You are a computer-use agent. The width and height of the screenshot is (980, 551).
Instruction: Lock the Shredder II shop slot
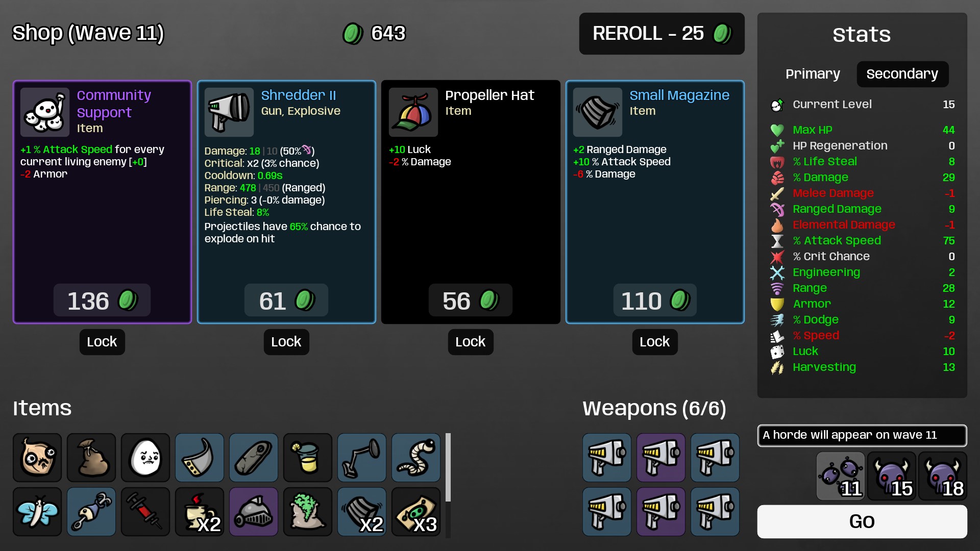tap(286, 342)
